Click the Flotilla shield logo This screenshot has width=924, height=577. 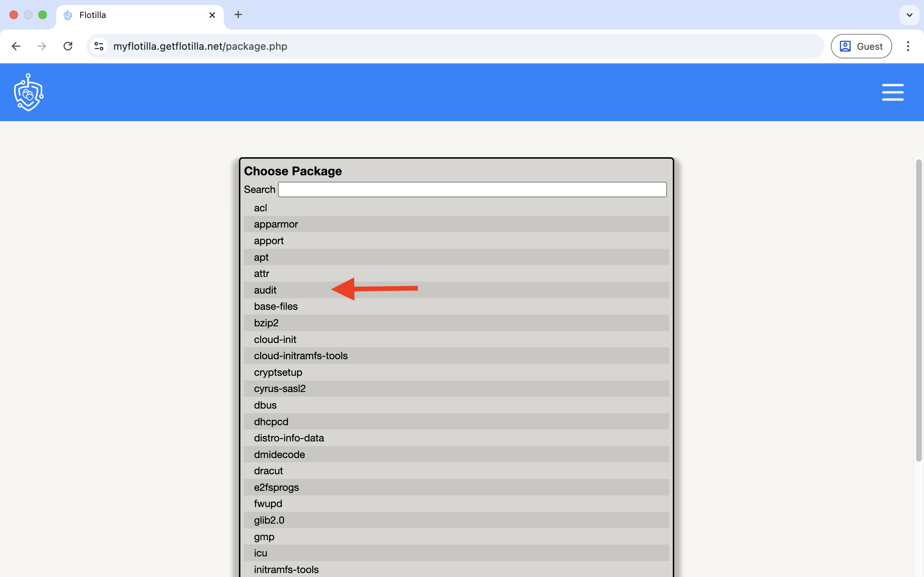coord(29,92)
